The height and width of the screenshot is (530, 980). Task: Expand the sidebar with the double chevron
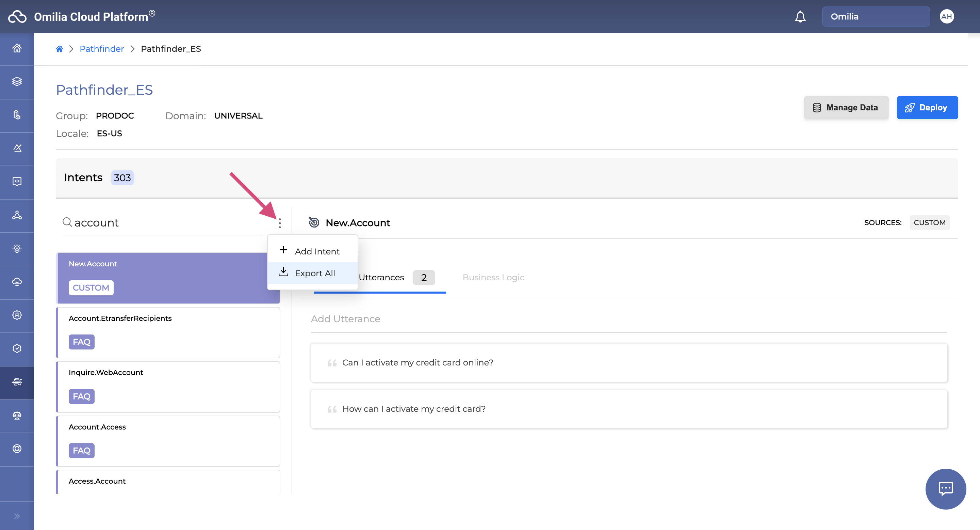click(x=17, y=516)
